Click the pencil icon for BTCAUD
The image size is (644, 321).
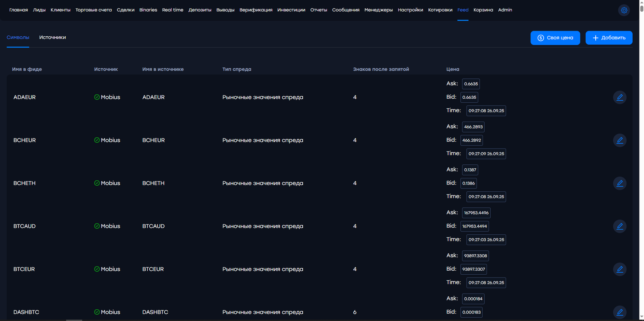(x=619, y=226)
